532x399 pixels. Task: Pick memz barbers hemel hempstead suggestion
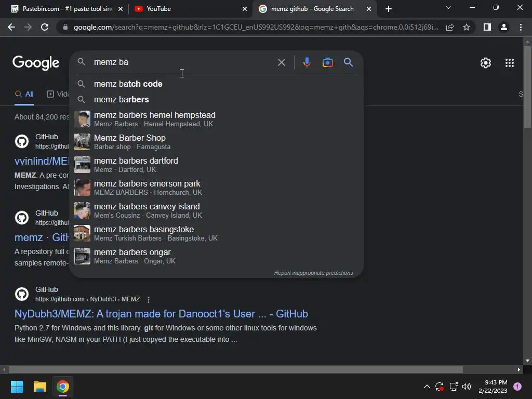coord(217,119)
